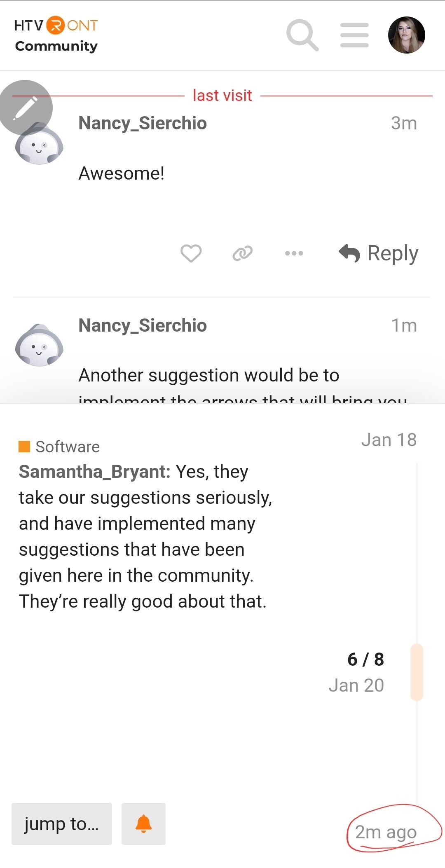Open the user profile avatar
The image size is (445, 868).
[x=406, y=35]
